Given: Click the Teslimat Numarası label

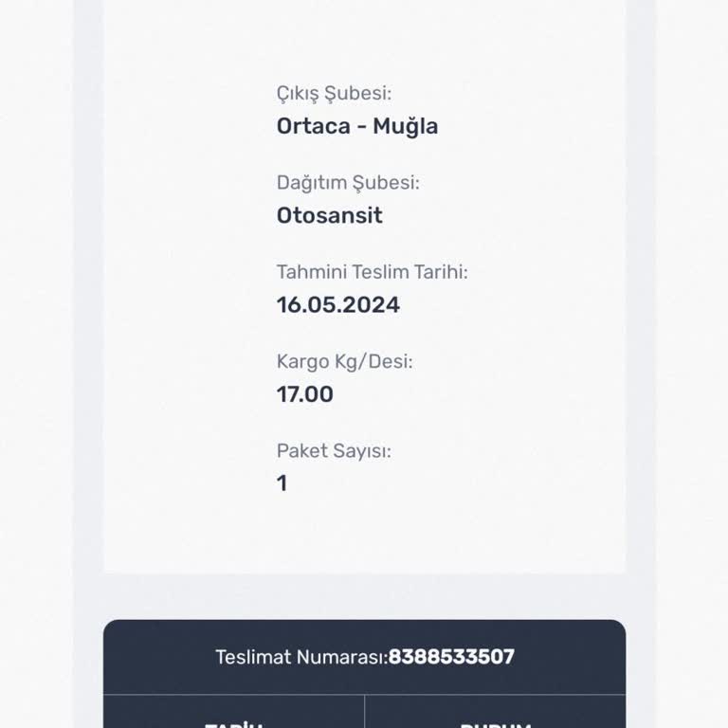Looking at the screenshot, I should 301,657.
